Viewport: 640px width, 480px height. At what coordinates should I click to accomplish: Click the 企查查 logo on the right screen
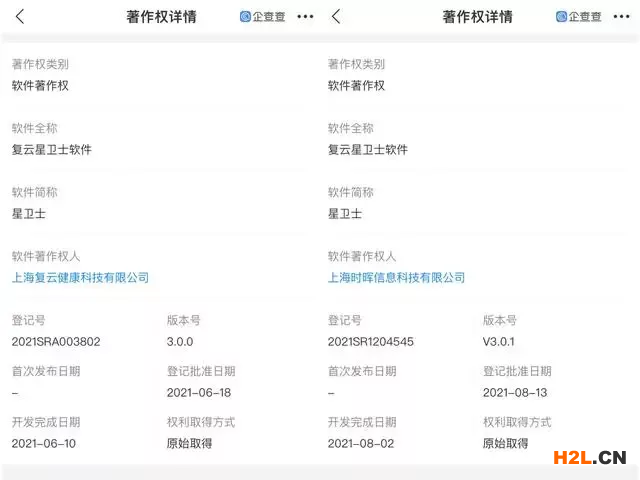579,17
